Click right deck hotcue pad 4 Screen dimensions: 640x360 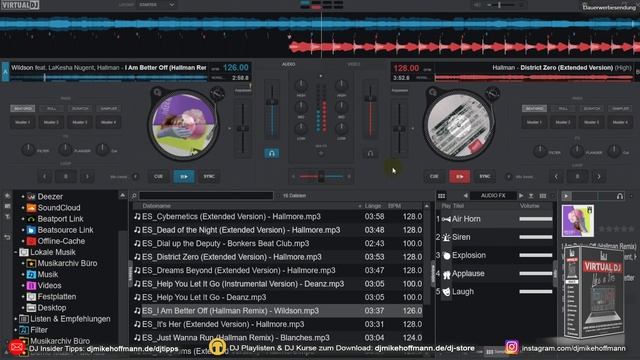tap(620, 122)
